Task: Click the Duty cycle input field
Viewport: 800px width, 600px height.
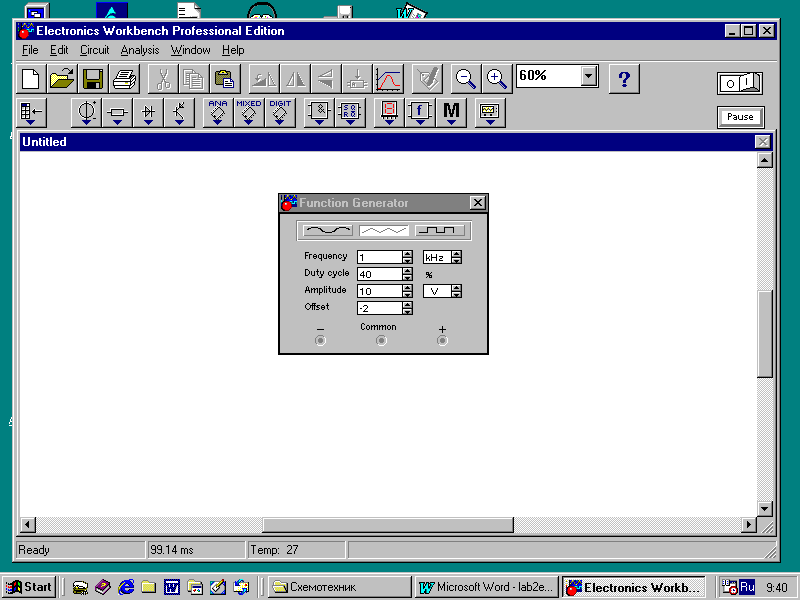Action: 380,274
